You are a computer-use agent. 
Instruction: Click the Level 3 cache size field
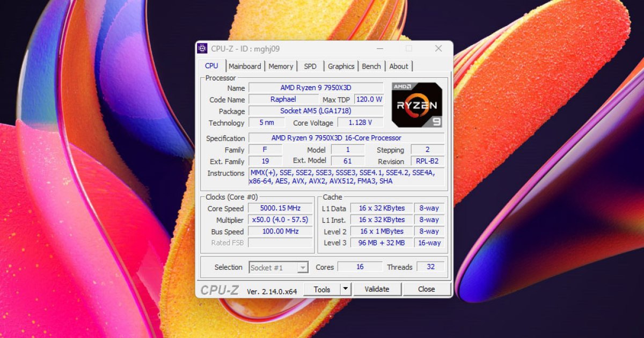382,243
